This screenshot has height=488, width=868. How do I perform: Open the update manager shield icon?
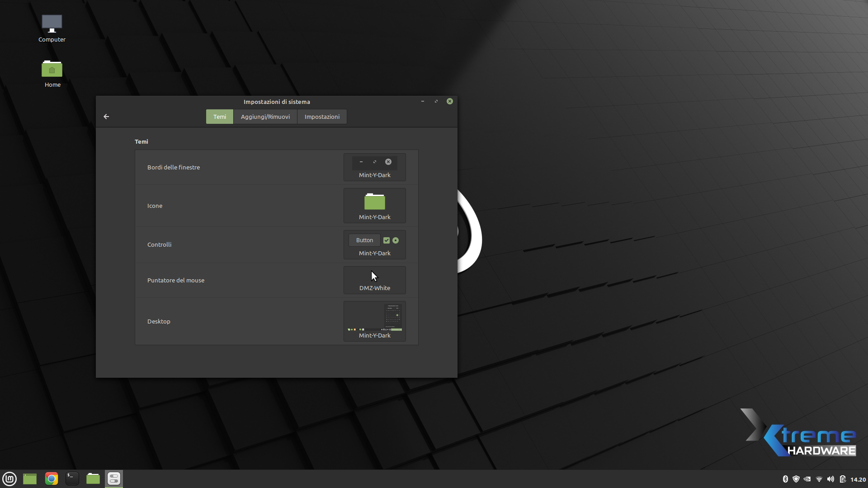point(796,479)
